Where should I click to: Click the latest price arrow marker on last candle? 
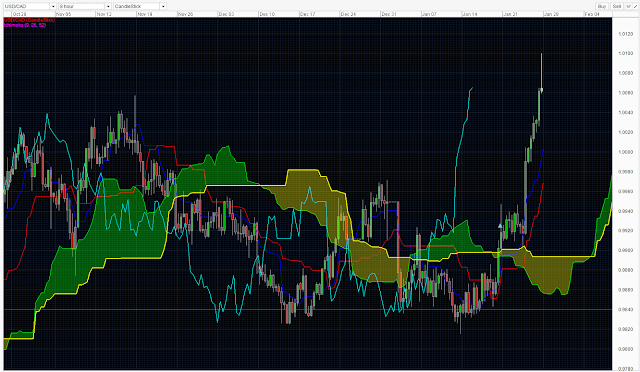coord(542,90)
